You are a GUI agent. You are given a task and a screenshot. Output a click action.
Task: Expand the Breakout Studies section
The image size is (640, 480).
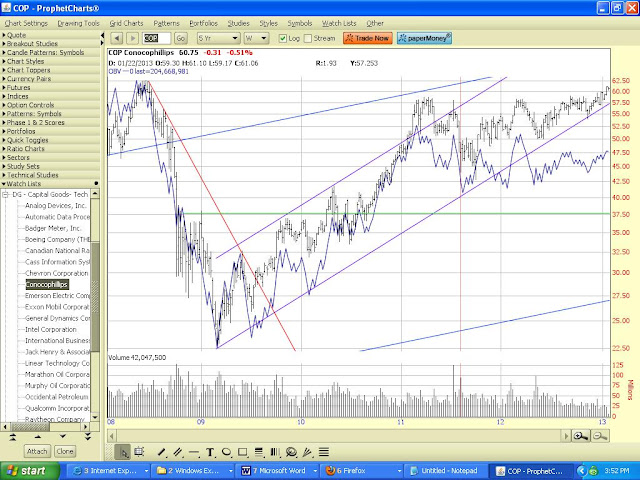pyautogui.click(x=50, y=44)
